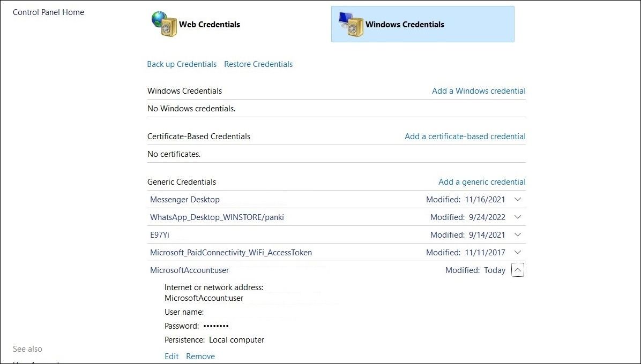Click the 'No certificates.' text
Viewport: 641px width, 364px height.
click(174, 154)
